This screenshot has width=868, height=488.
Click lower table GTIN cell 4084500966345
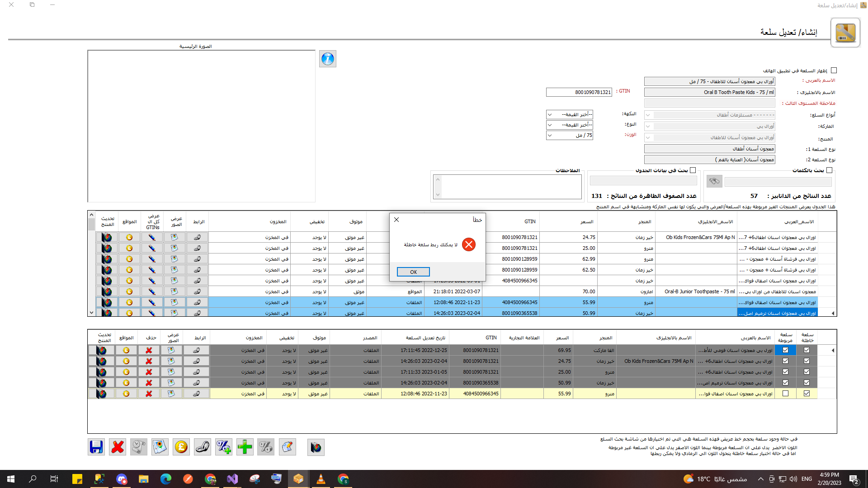475,394
